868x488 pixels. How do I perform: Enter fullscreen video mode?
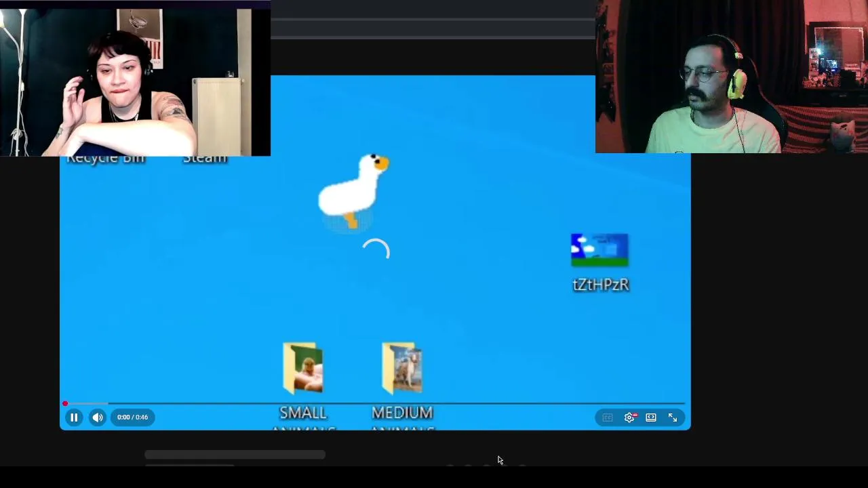click(673, 418)
